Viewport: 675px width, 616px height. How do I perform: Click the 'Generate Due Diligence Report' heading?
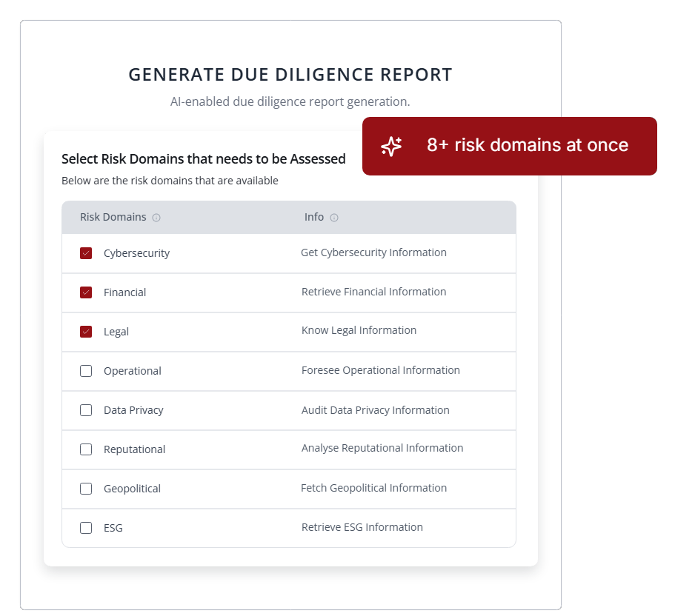[290, 75]
